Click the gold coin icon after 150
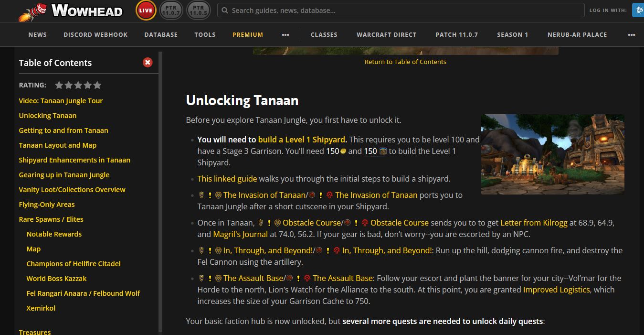644x335 pixels. point(343,151)
